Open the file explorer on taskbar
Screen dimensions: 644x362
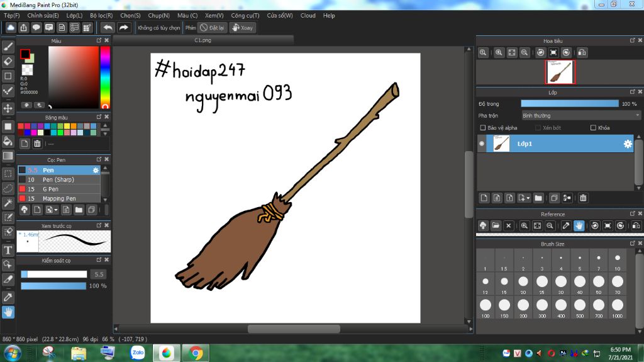point(79,353)
